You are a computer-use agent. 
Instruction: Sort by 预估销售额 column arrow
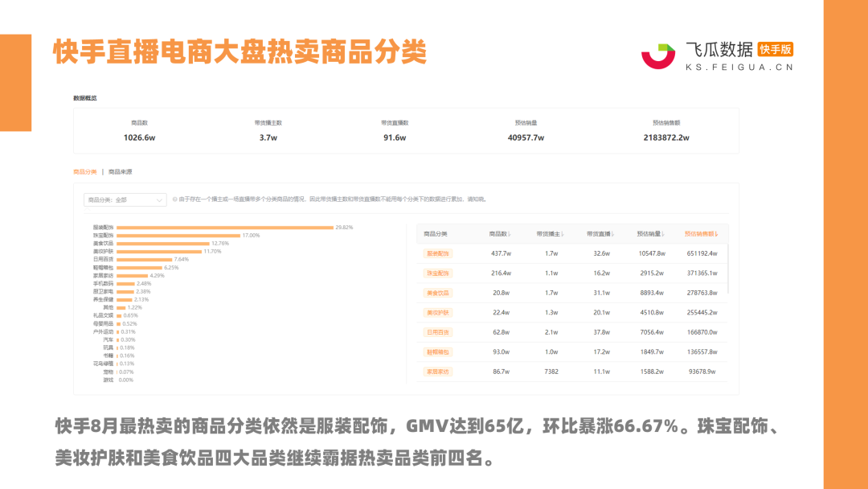pyautogui.click(x=717, y=234)
